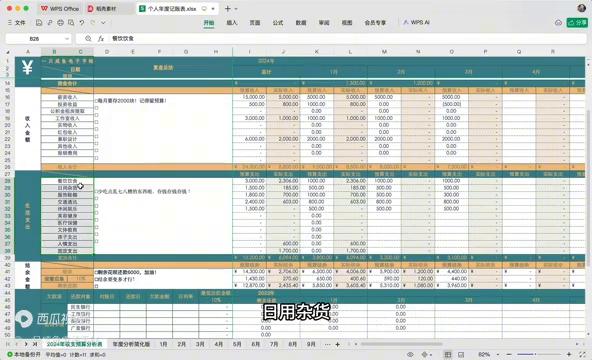
Task: Switch to page layout view icon
Action: [461, 355]
